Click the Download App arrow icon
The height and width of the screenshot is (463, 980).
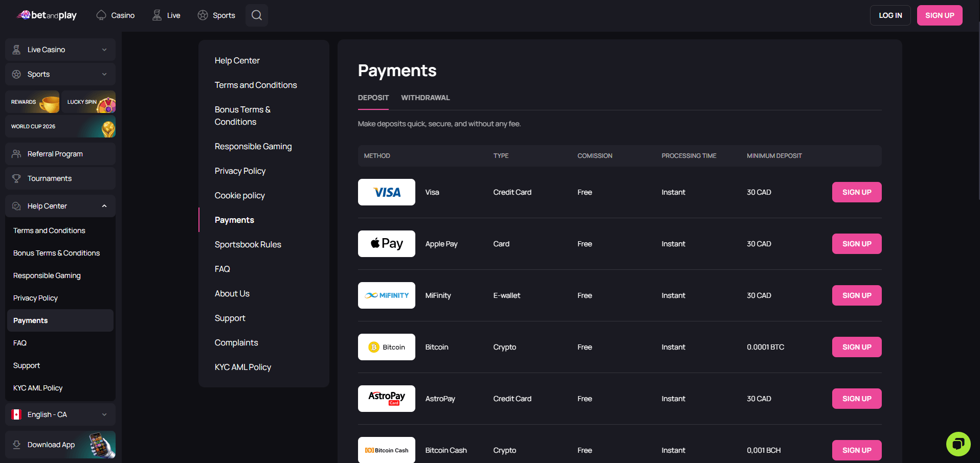[x=16, y=445]
